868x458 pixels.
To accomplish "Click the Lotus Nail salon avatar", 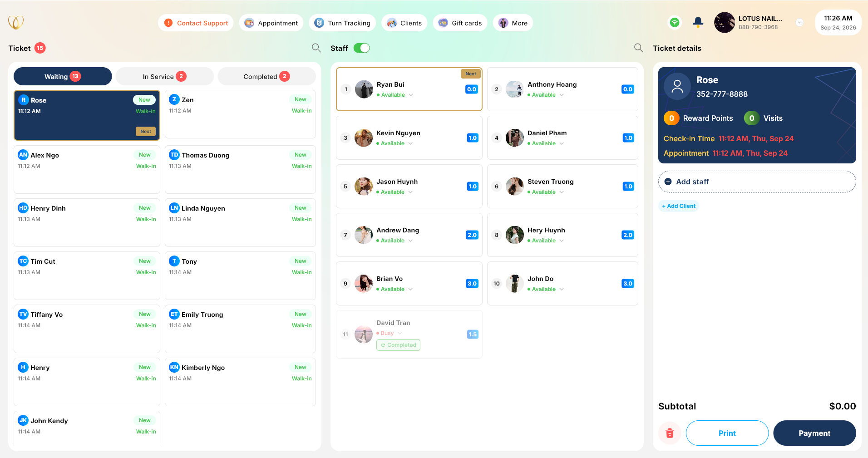I will [x=724, y=23].
